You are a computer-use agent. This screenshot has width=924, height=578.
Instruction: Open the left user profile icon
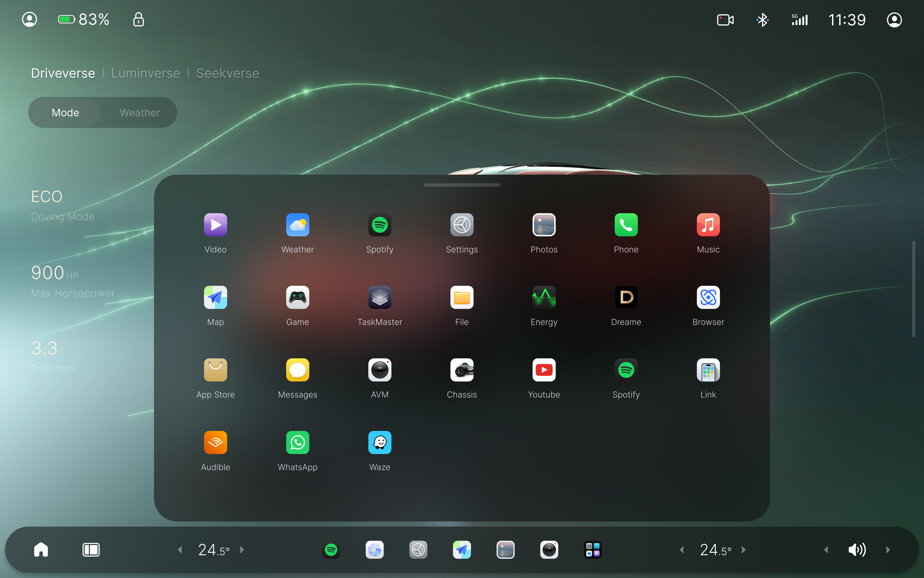[x=29, y=19]
